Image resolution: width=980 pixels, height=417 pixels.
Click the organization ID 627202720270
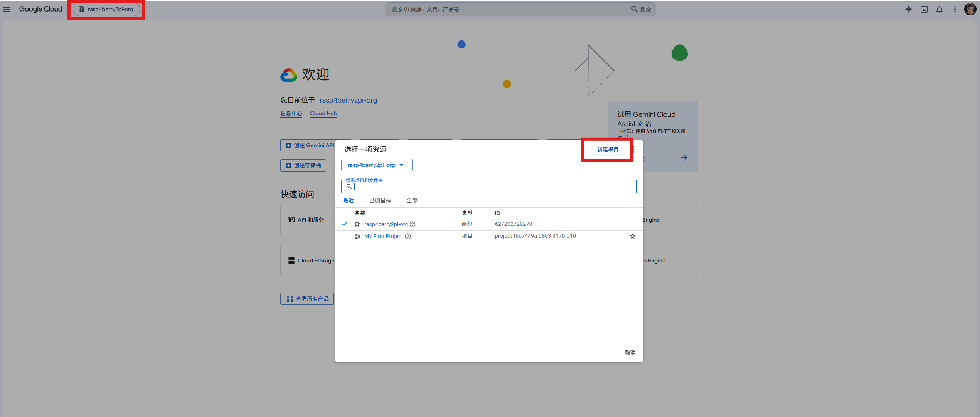pyautogui.click(x=514, y=224)
